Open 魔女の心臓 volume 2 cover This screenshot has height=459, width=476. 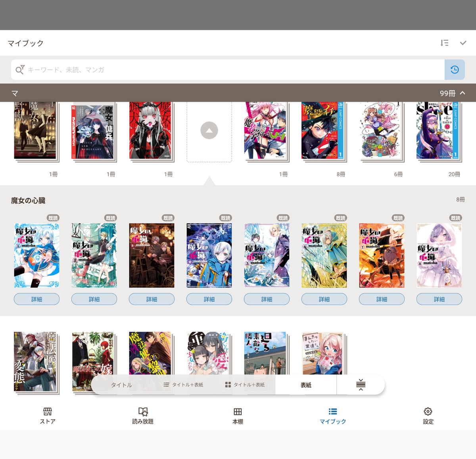[94, 255]
